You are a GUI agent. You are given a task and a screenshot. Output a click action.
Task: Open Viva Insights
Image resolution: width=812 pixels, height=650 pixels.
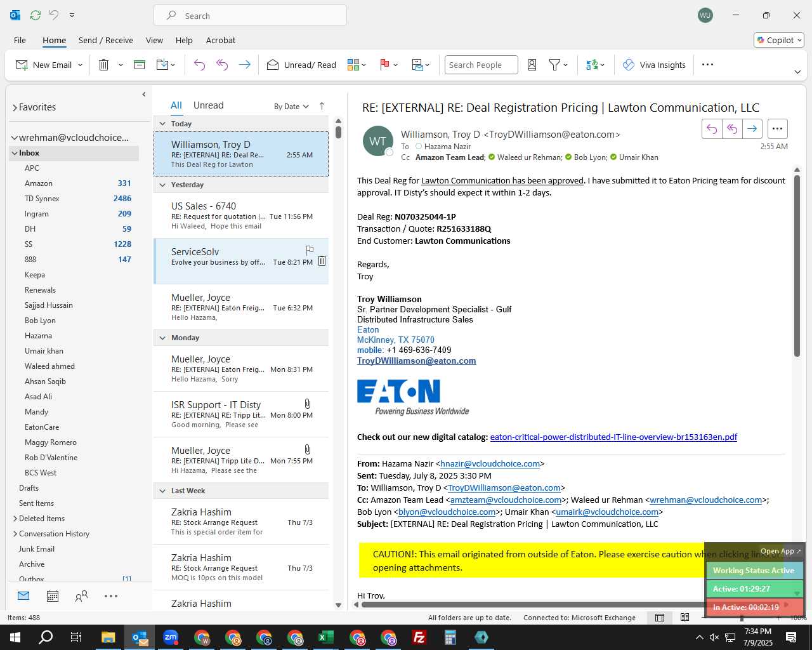[x=654, y=65]
